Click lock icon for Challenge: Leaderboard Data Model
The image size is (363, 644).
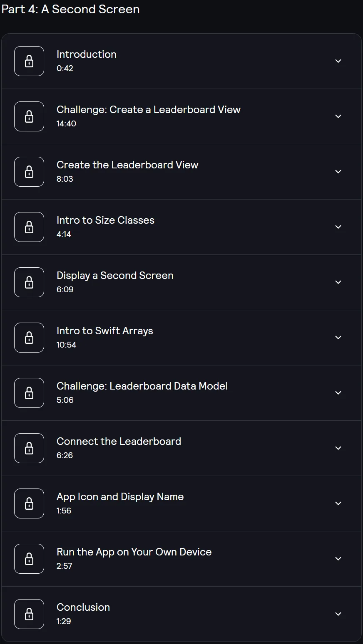pos(29,393)
